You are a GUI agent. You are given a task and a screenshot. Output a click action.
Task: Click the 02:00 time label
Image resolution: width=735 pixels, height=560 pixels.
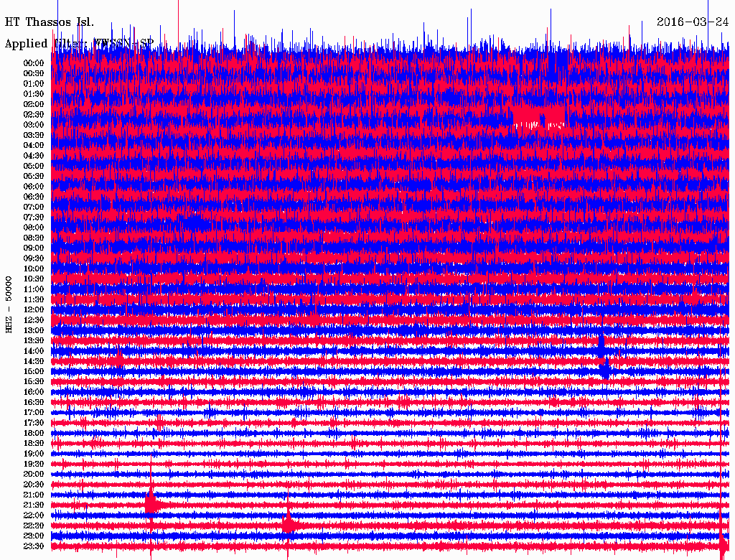tap(34, 104)
